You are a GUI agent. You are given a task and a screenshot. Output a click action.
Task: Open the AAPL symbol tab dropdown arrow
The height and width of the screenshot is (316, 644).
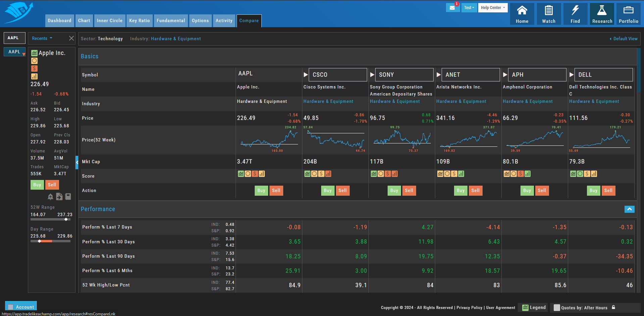24,54
